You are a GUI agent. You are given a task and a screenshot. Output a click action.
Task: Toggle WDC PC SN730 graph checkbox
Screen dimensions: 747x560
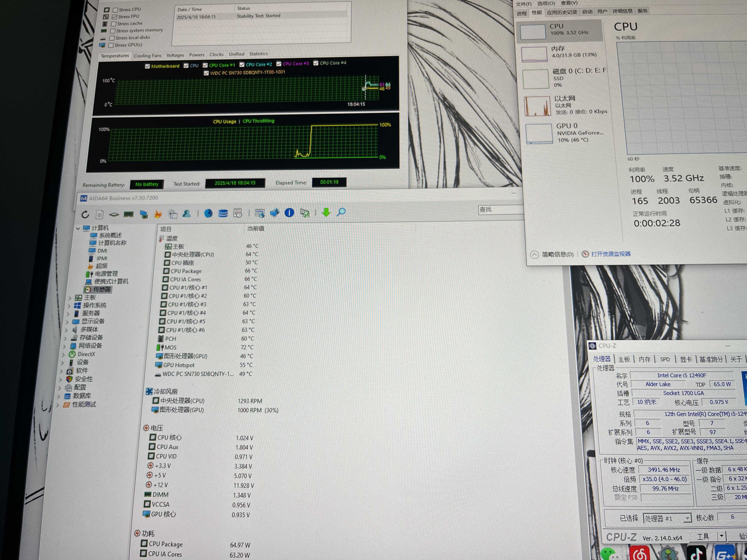pos(206,73)
